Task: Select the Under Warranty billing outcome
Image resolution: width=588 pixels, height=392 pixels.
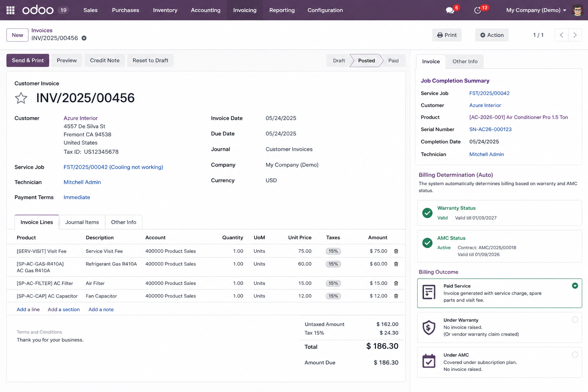Action: click(500, 327)
